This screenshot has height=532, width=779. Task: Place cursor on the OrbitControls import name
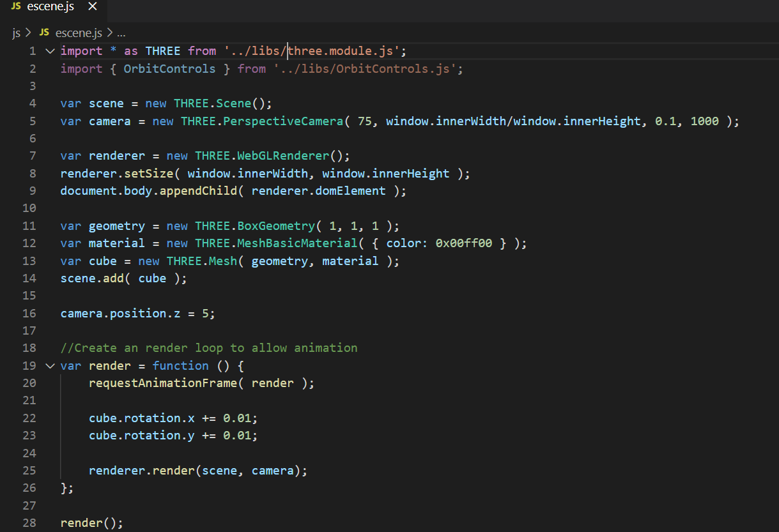(169, 68)
